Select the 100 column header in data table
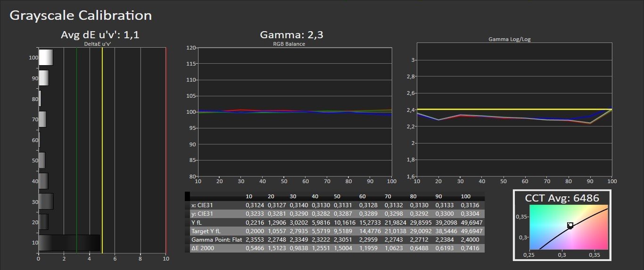 (x=466, y=196)
